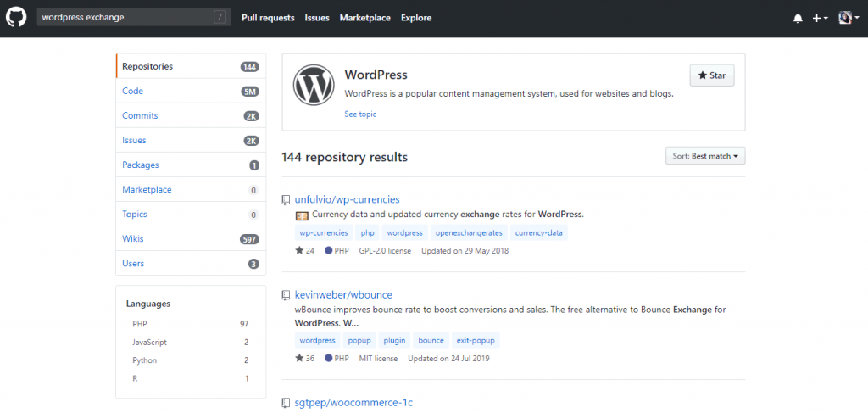Viewport: 868px width, 413px height.
Task: Select the Marketplace filter in the sidebar
Action: [191, 189]
